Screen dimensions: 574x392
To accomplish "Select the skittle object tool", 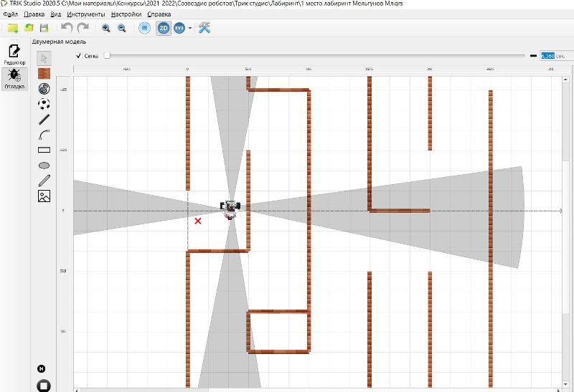I will pyautogui.click(x=44, y=88).
